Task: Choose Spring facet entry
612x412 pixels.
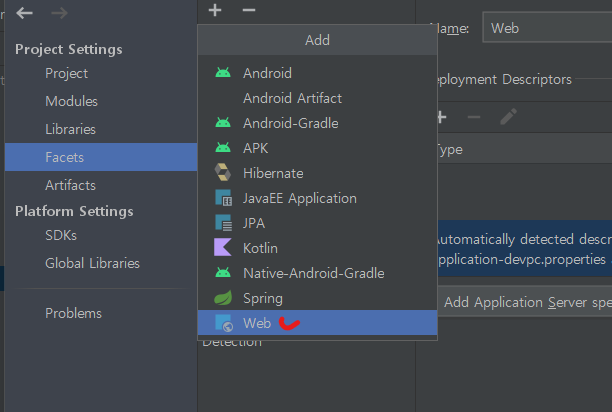Action: point(317,298)
